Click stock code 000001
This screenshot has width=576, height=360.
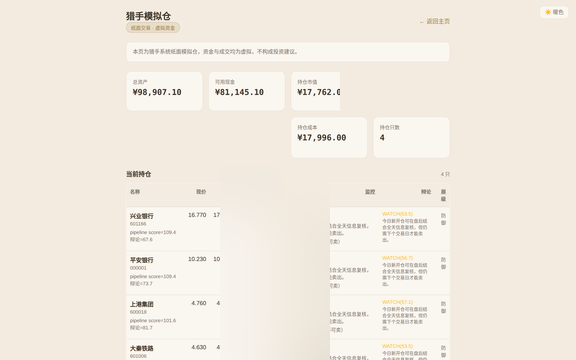138,268
